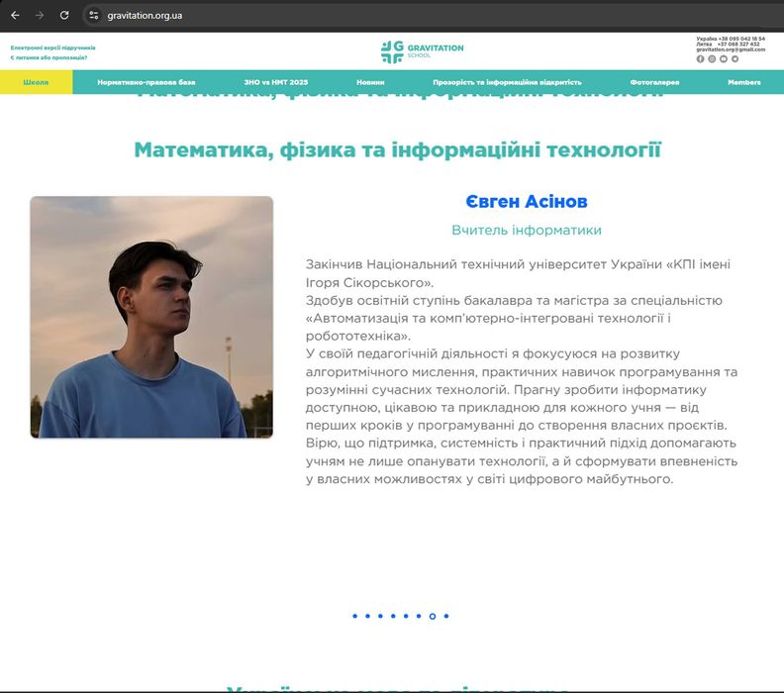Viewport: 784px width, 693px height.
Task: Open Електронні версії підручників link
Action: [53, 48]
